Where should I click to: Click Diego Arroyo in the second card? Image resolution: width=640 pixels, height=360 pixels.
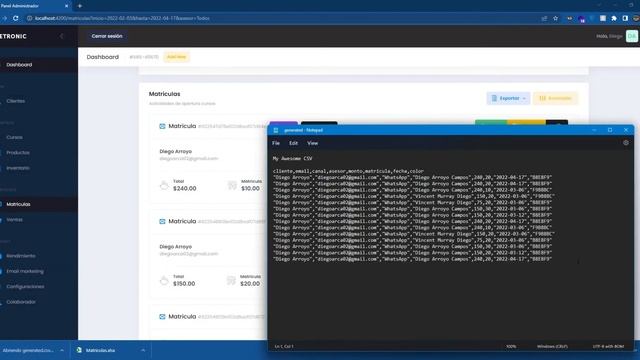coord(176,247)
